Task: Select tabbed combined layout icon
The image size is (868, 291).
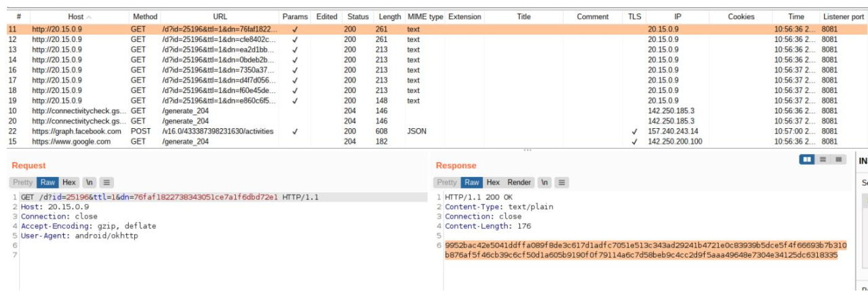Action: (x=838, y=159)
